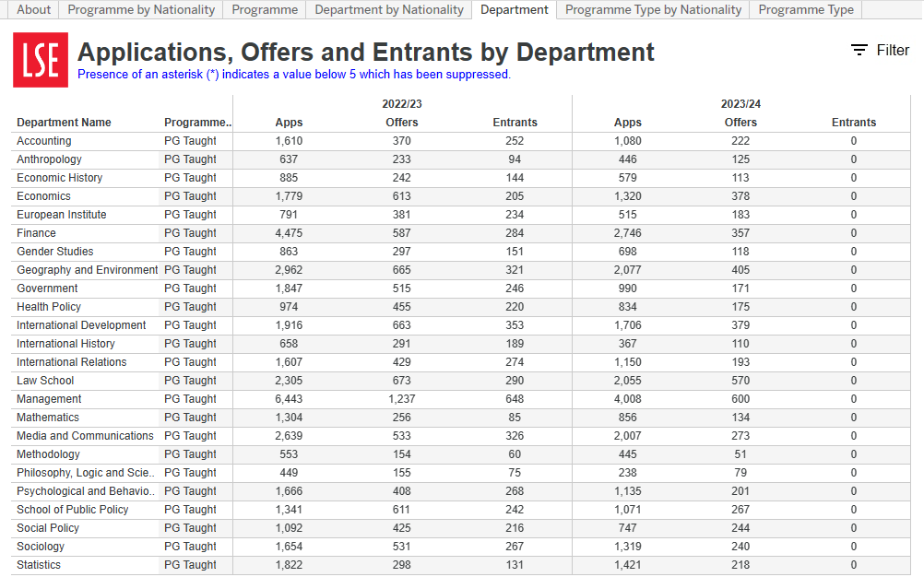Select the Department by Nationality tab
924x577 pixels.
pos(388,10)
